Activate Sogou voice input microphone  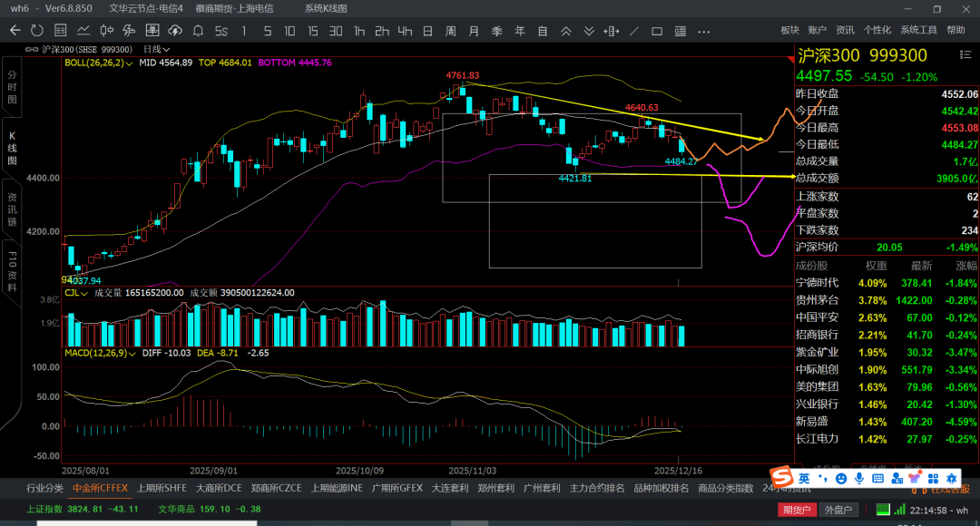(x=859, y=479)
